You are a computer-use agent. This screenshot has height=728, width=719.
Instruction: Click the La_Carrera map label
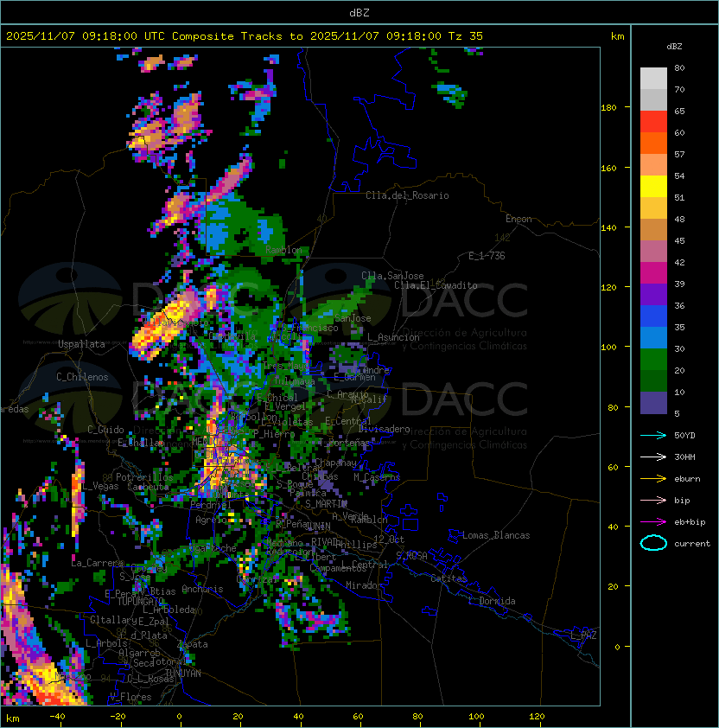point(97,563)
